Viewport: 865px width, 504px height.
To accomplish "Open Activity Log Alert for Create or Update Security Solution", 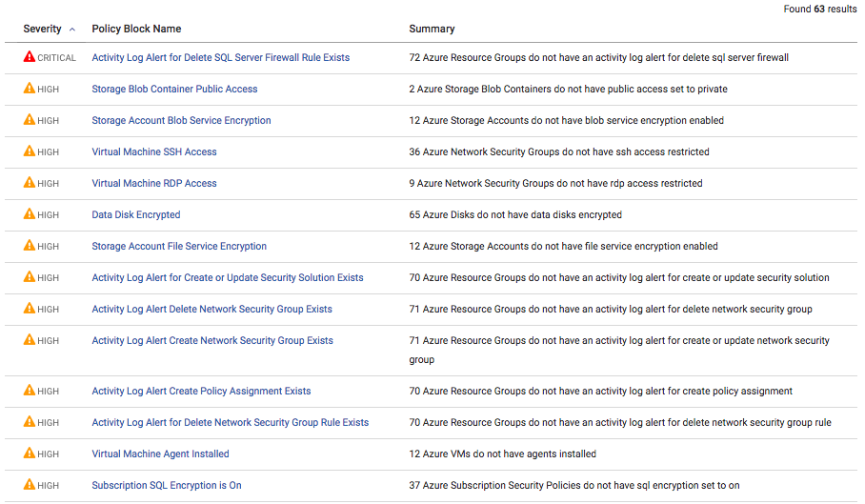I will [228, 277].
